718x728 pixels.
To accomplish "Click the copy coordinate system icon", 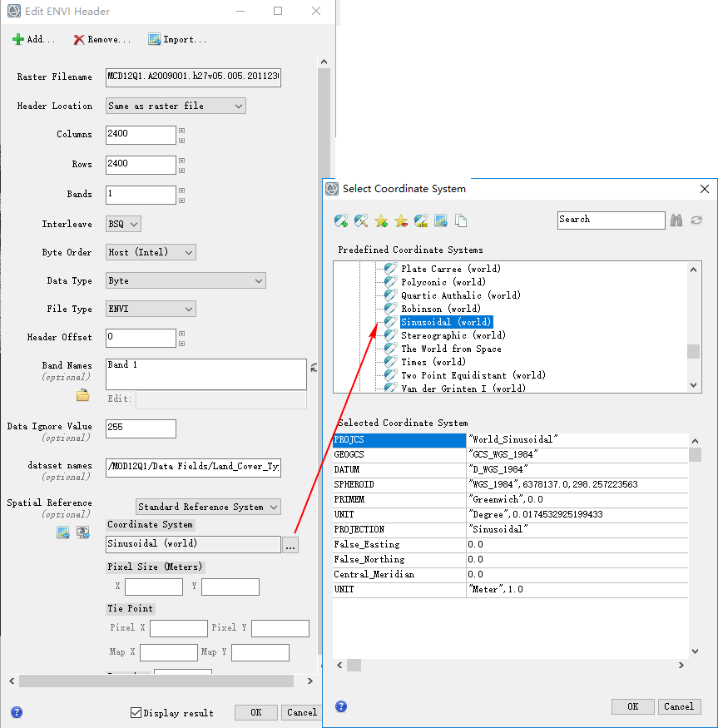I will click(461, 221).
